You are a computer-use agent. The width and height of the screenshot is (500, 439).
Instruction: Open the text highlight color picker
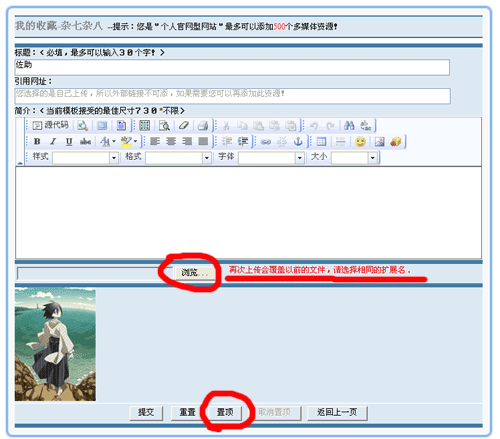pos(129,142)
